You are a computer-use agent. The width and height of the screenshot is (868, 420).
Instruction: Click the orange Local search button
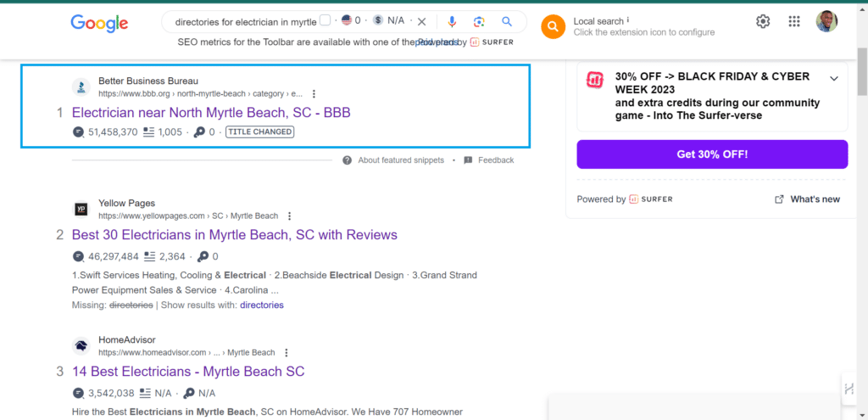553,26
